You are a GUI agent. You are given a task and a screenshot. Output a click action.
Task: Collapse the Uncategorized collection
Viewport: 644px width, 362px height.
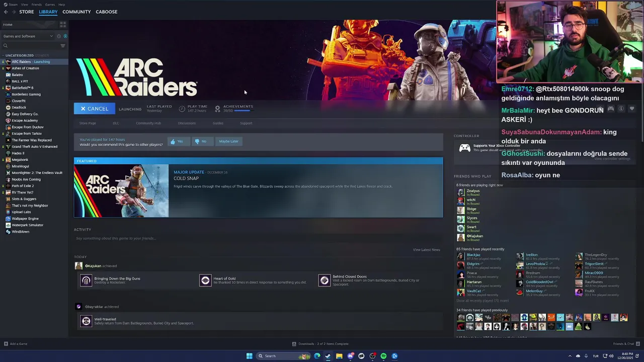tap(3, 55)
